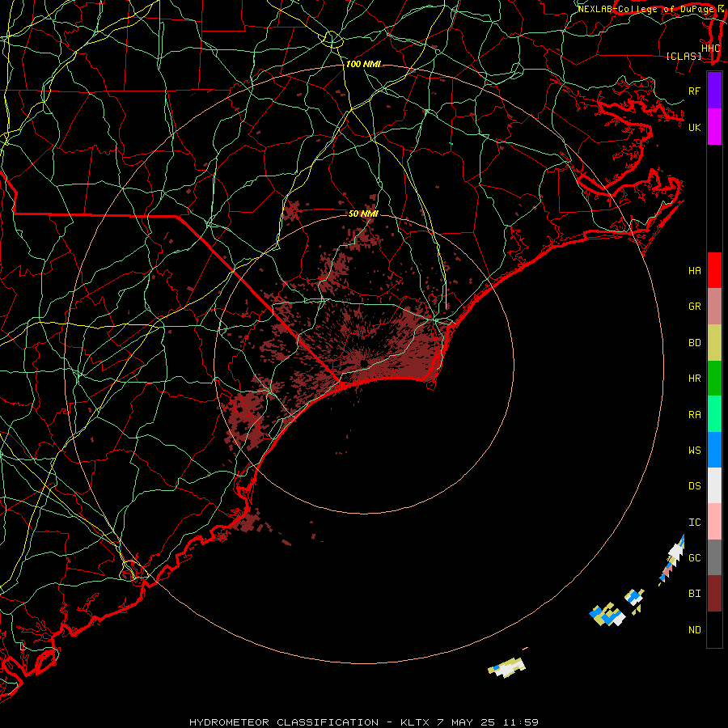Click the "KLTX" station ID in caption

(x=415, y=722)
